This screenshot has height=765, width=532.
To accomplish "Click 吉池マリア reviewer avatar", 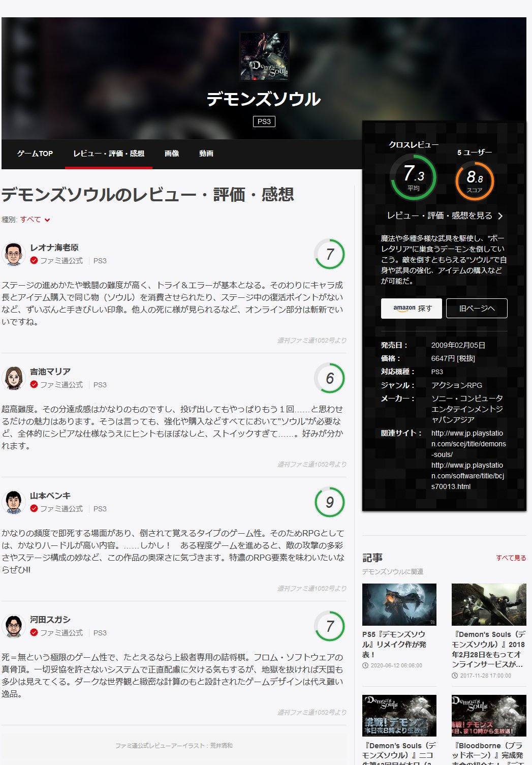I will (x=14, y=378).
